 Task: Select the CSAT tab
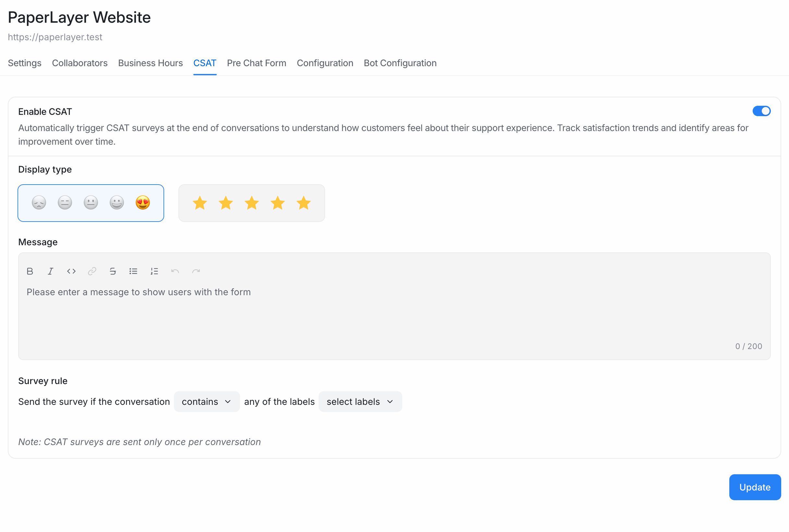coord(205,63)
